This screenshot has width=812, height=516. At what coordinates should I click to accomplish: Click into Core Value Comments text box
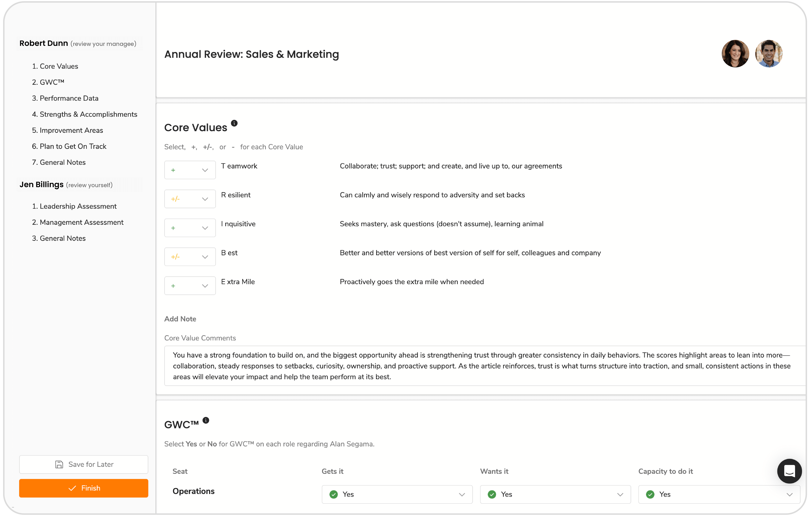click(482, 366)
